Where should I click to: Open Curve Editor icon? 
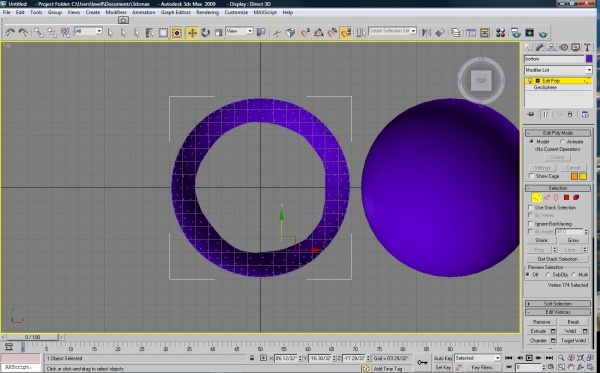(x=471, y=33)
